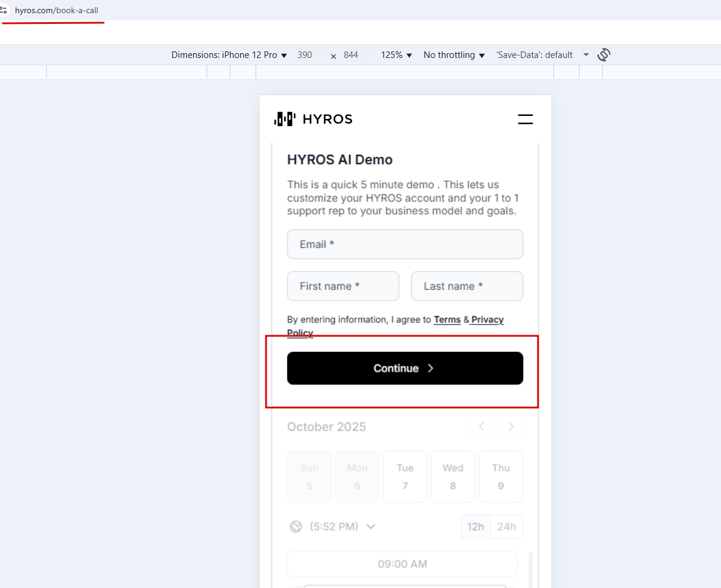721x588 pixels.
Task: Click the Last name input field
Action: tap(467, 286)
